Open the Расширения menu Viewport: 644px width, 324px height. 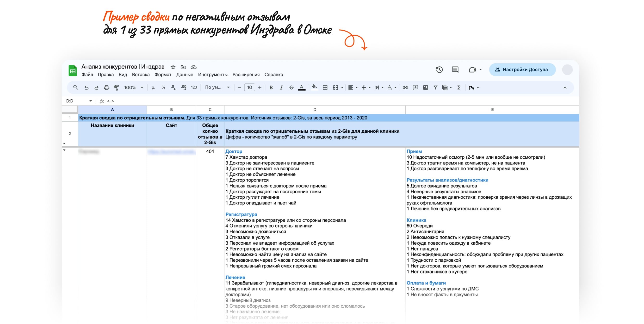(x=246, y=75)
